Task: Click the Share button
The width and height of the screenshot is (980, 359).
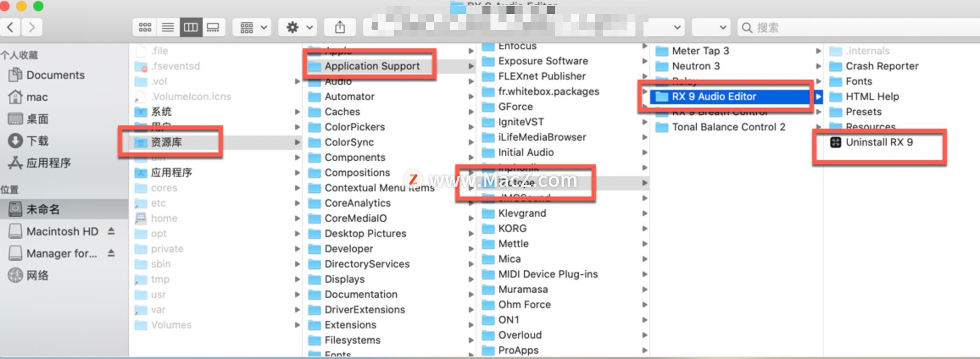Action: pyautogui.click(x=340, y=27)
